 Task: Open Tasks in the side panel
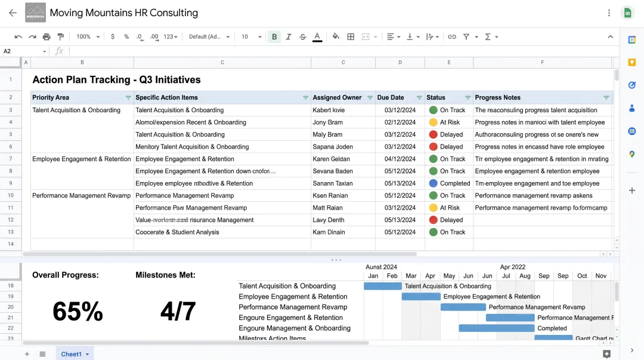point(632,85)
